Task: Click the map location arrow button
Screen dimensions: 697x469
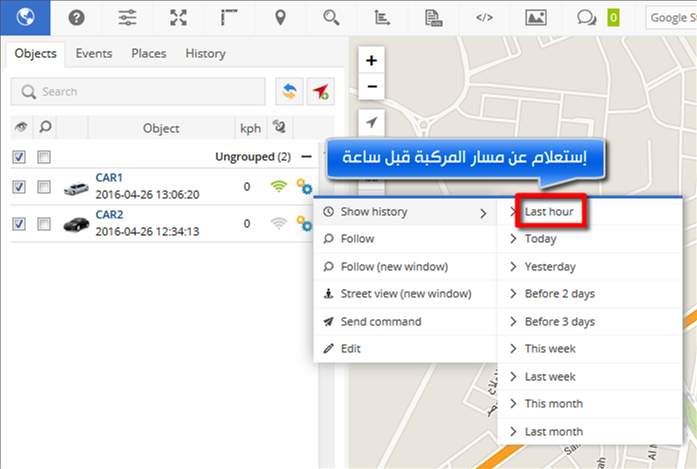Action: (372, 122)
